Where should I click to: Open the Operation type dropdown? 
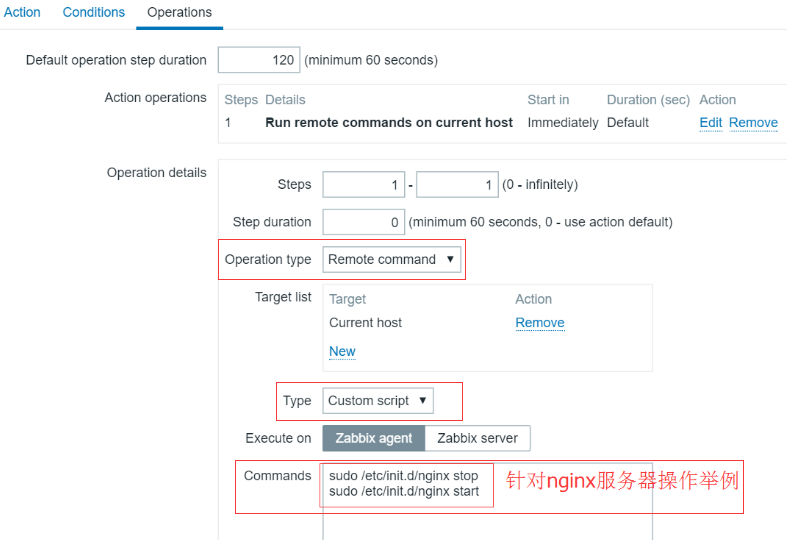coord(391,259)
